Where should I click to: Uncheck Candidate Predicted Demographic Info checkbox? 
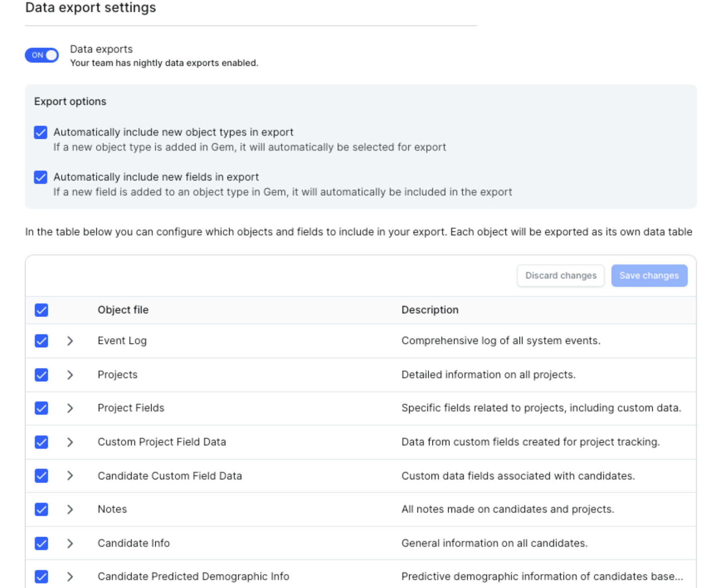42,577
